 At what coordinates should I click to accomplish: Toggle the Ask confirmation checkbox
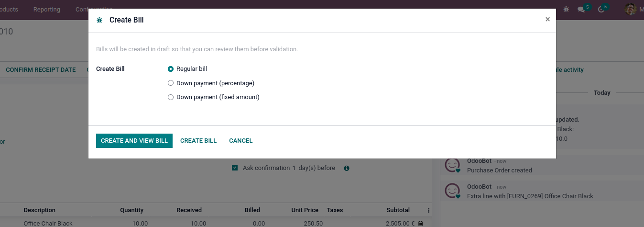(x=235, y=168)
